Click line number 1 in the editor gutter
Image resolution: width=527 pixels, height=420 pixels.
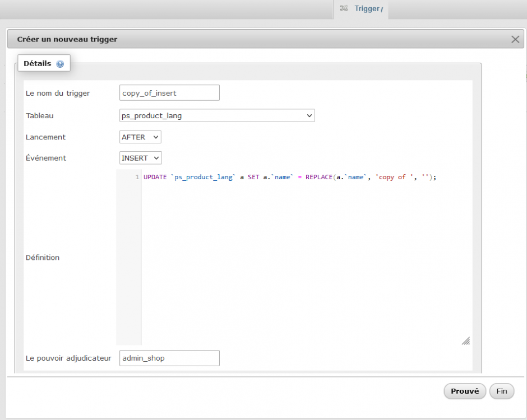coord(137,177)
